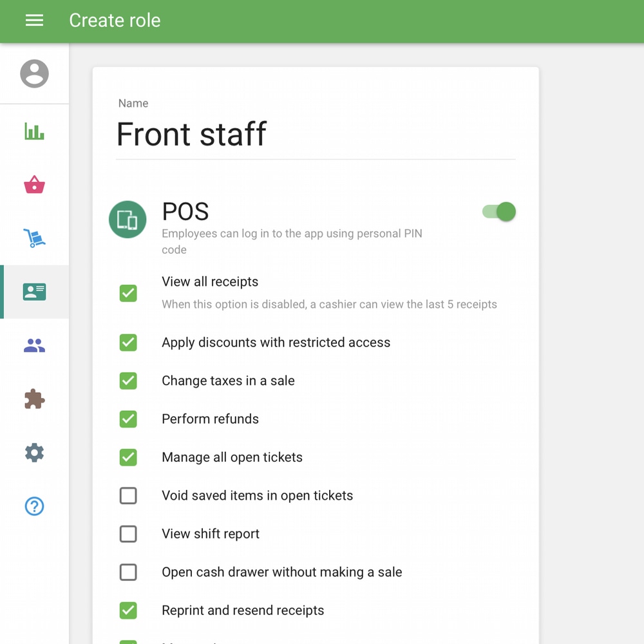Open Customers via people icon
Screen dimensions: 644x644
[35, 345]
